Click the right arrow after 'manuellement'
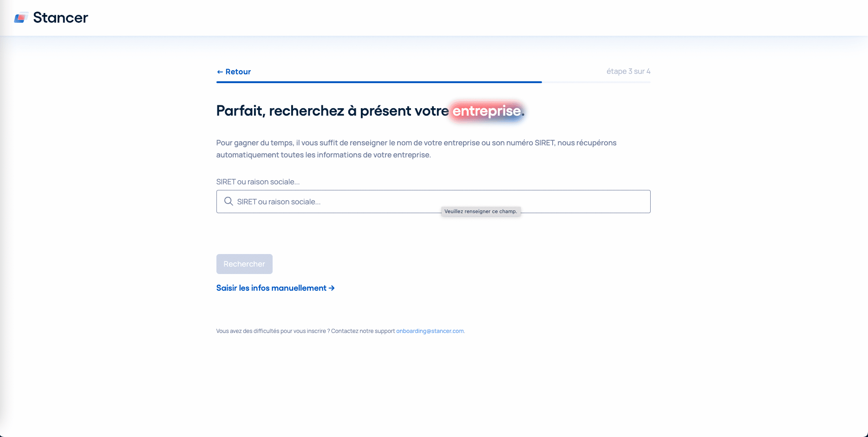Image resolution: width=868 pixels, height=437 pixels. (332, 288)
